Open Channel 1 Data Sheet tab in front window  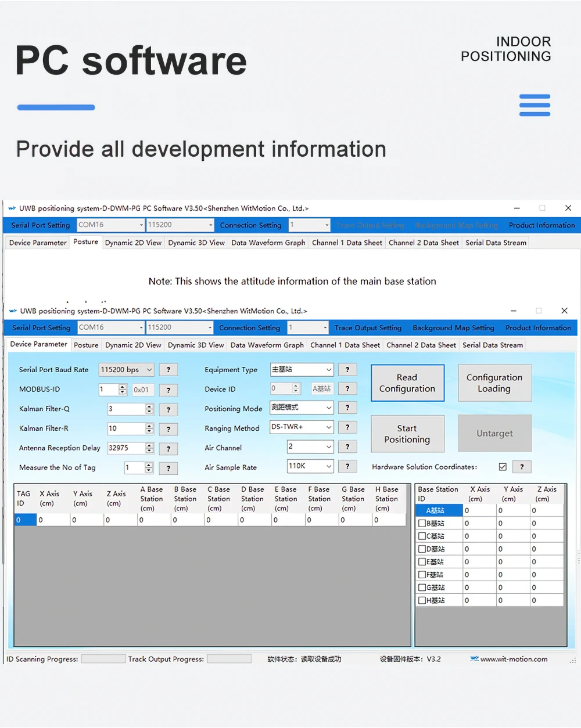coord(345,345)
